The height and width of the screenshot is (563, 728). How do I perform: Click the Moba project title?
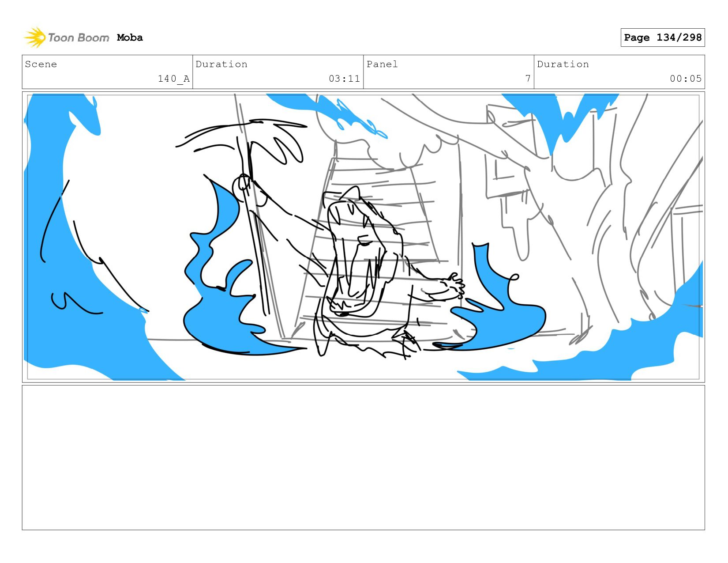pyautogui.click(x=130, y=38)
